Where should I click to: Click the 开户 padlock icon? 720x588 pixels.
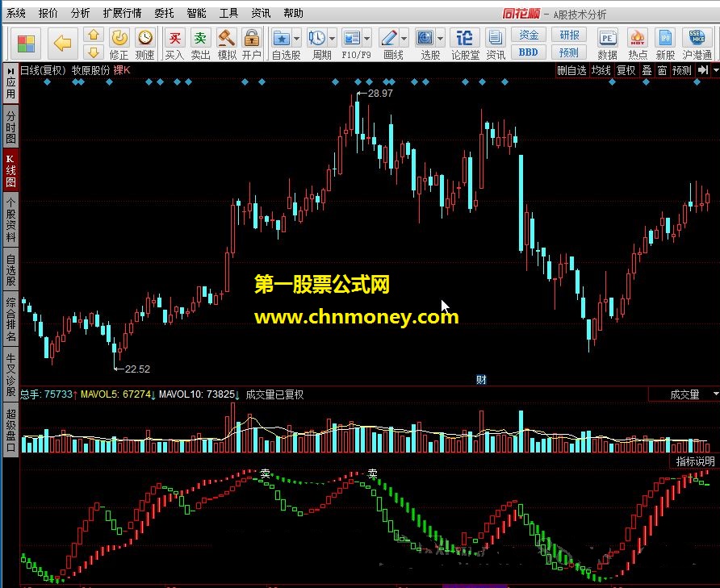point(252,38)
